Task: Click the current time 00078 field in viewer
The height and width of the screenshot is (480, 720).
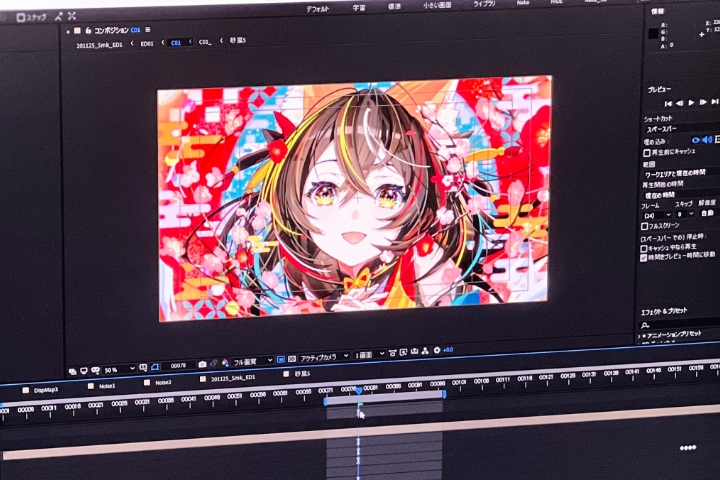Action: (x=178, y=366)
